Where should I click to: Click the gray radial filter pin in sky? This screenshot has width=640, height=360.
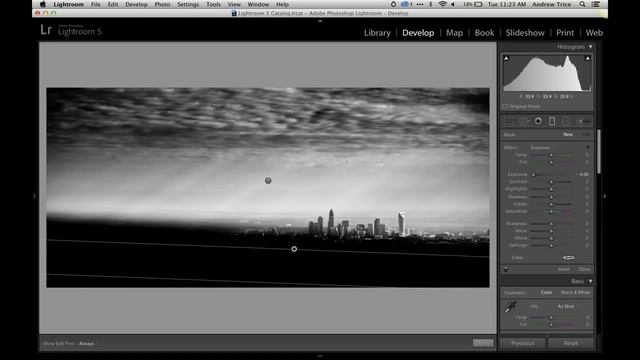[268, 180]
